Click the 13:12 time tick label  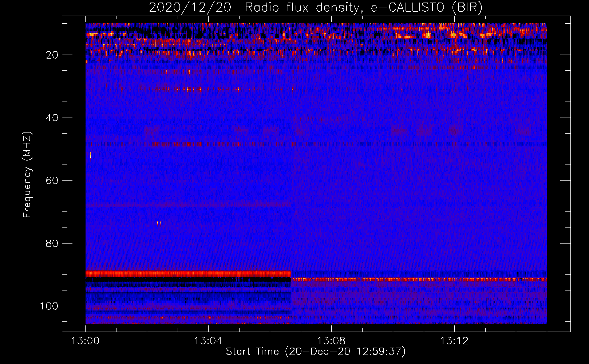coord(454,341)
